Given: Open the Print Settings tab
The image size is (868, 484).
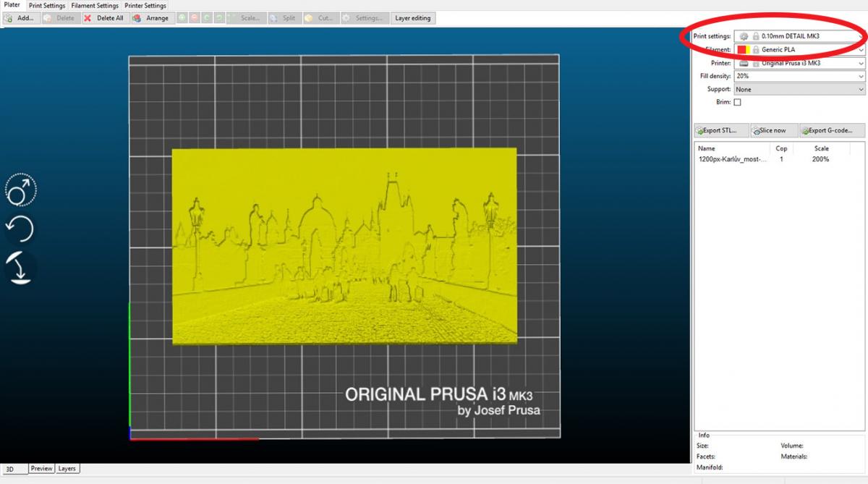Looking at the screenshot, I should pos(47,5).
